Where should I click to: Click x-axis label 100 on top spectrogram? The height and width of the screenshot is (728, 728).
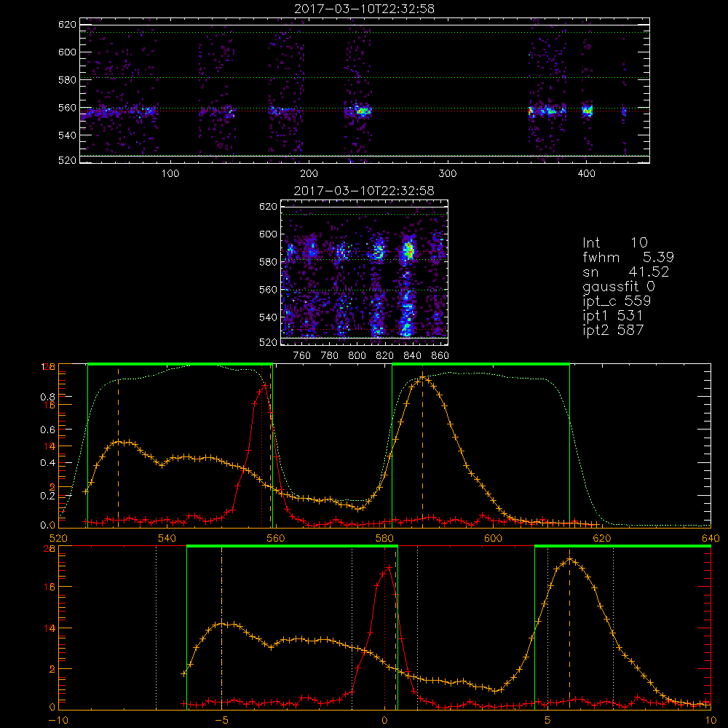(170, 174)
